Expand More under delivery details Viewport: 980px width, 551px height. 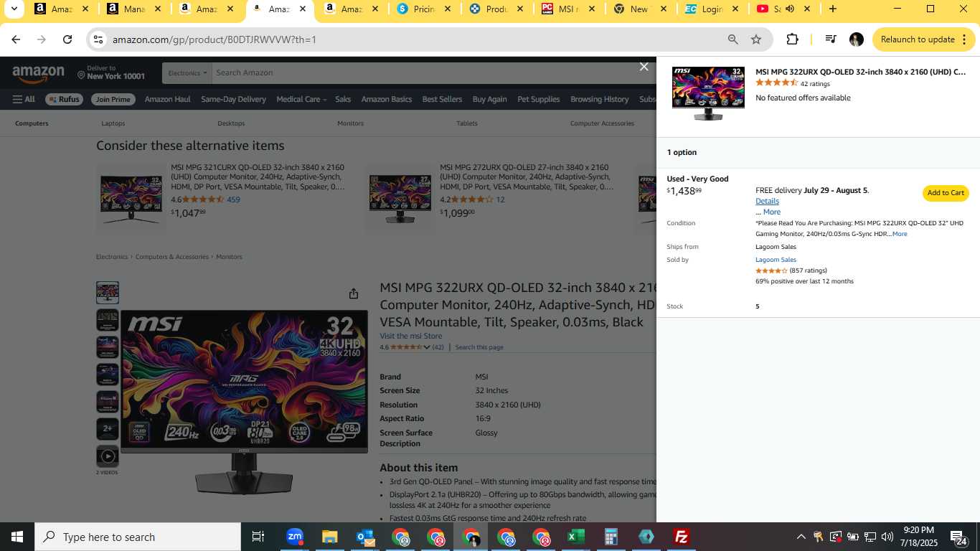[x=772, y=212]
